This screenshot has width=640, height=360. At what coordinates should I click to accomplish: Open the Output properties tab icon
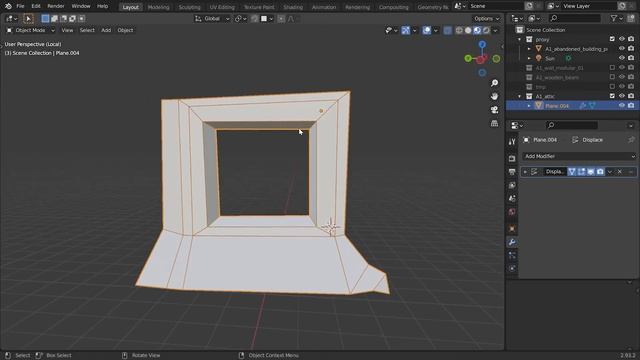[x=512, y=172]
